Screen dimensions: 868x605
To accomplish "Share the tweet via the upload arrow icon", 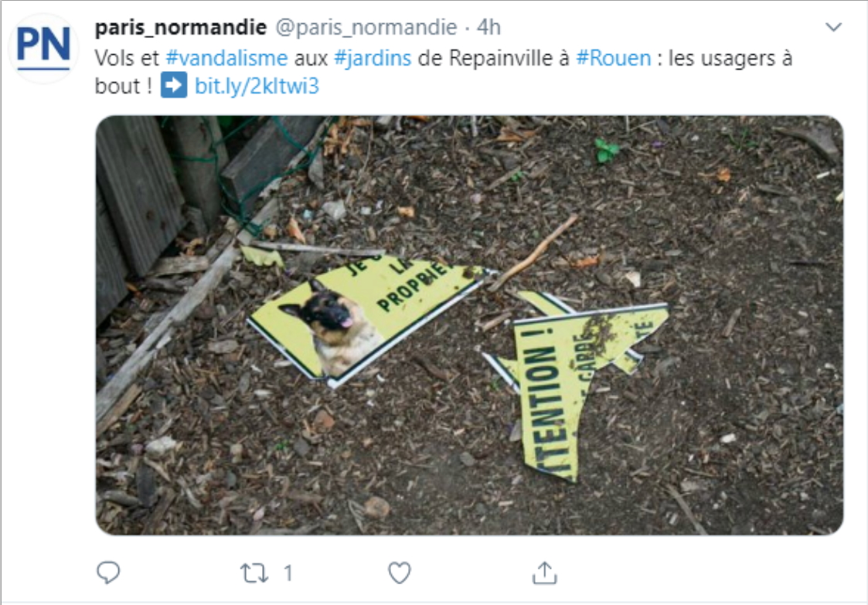I will tap(544, 573).
